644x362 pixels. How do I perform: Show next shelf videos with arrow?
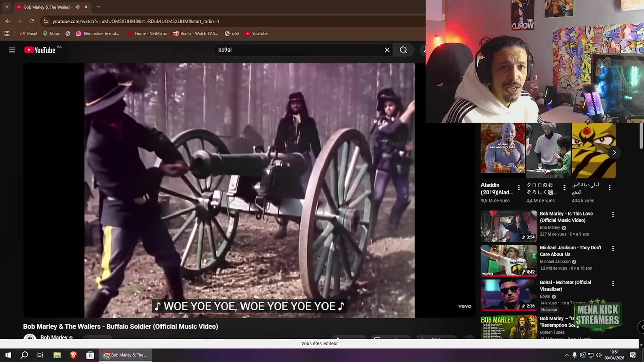(x=614, y=152)
